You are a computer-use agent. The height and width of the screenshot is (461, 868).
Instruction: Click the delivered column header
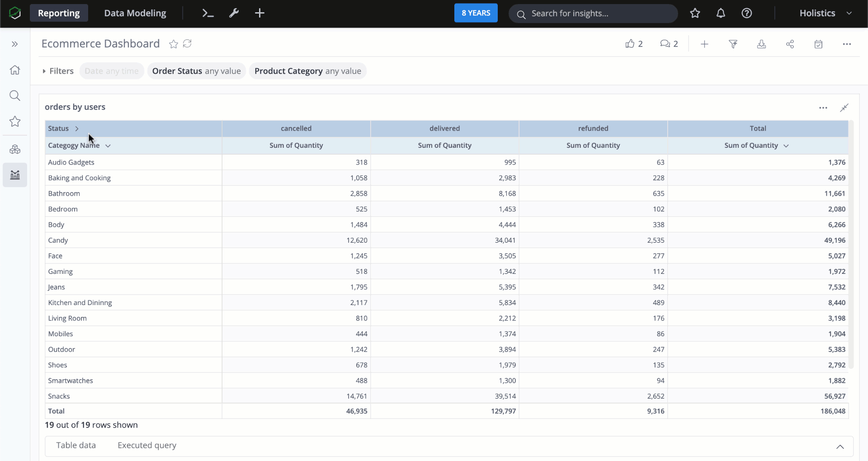click(x=445, y=128)
